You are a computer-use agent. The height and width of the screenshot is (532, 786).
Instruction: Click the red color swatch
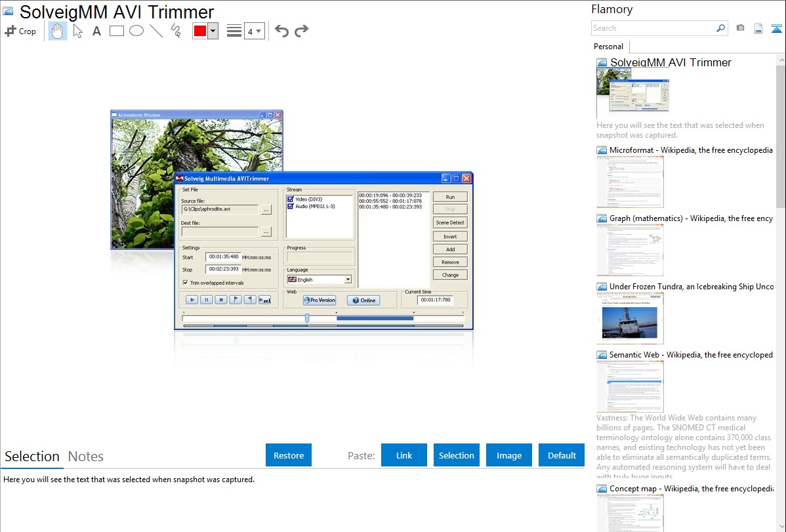pyautogui.click(x=200, y=31)
